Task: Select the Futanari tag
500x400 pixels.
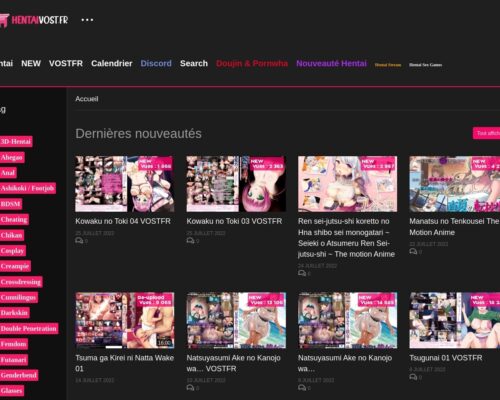Action: click(14, 359)
